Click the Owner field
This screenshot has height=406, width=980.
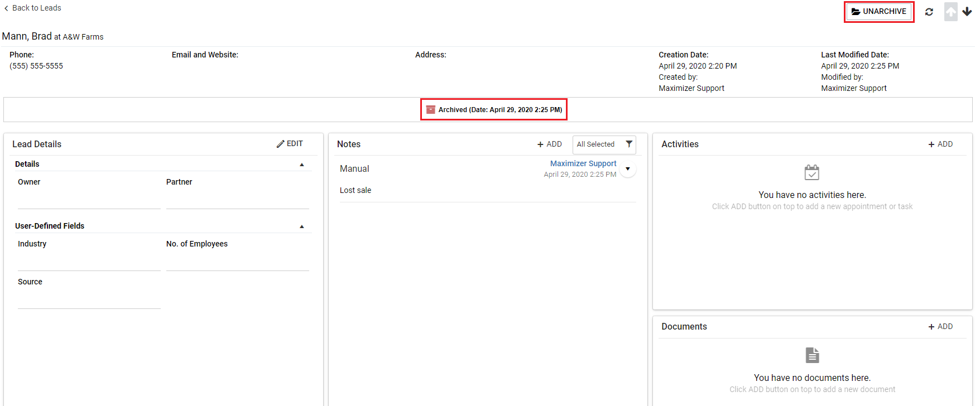pos(89,199)
